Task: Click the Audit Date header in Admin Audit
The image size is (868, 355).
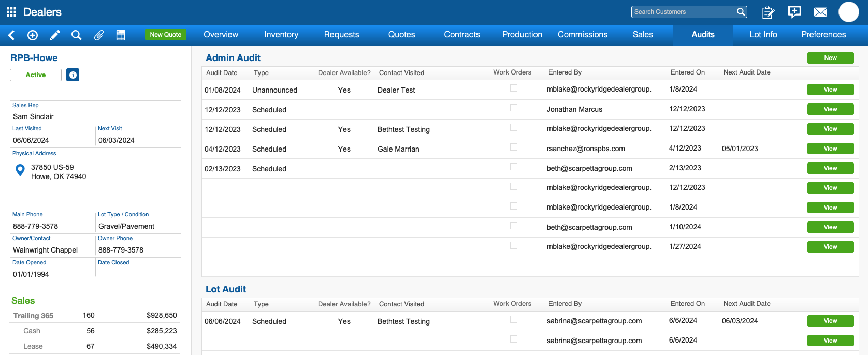Action: (222, 73)
